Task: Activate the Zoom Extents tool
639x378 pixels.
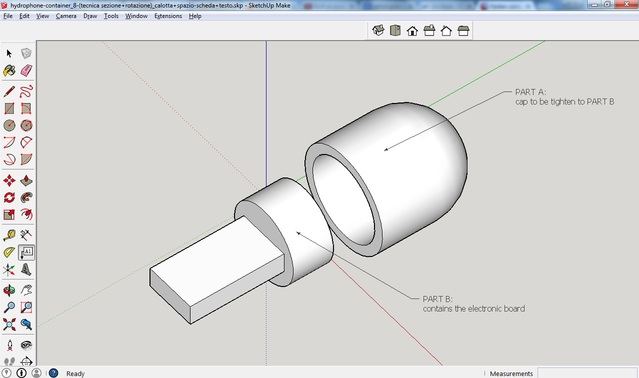Action: click(9, 324)
